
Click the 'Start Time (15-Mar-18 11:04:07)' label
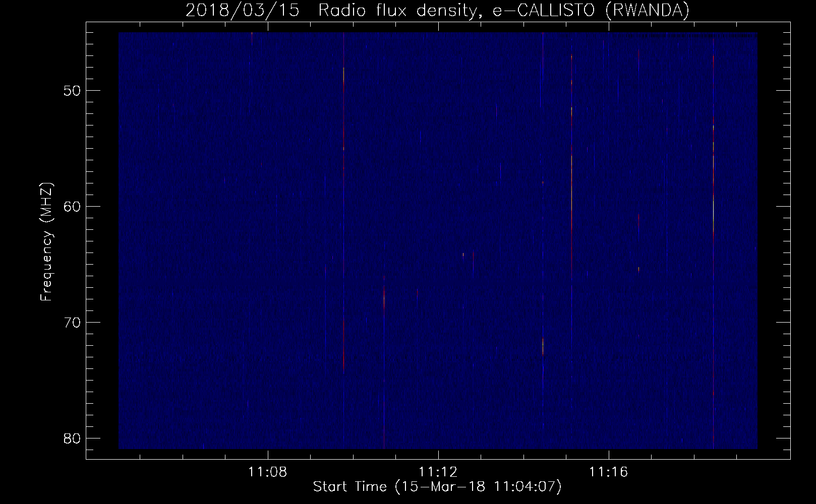click(x=437, y=487)
